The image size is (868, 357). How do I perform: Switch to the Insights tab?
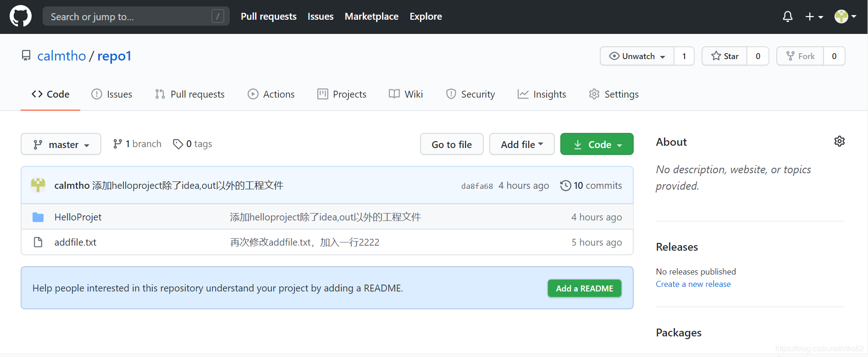pyautogui.click(x=542, y=94)
